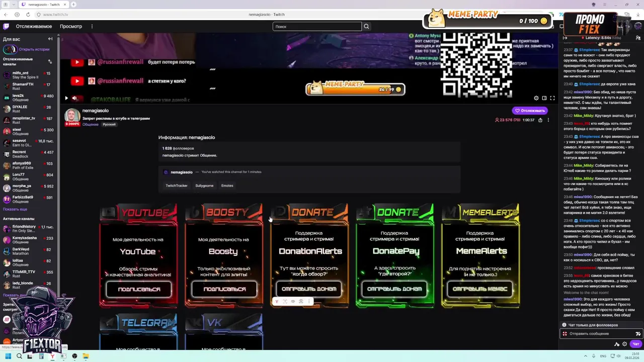Mute the stream's volume icon
The height and width of the screenshot is (362, 644).
74,98
